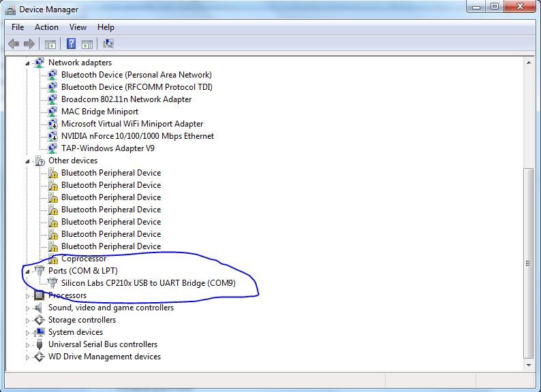This screenshot has height=392, width=541.
Task: Select the Storage controllers label
Action: 82,320
